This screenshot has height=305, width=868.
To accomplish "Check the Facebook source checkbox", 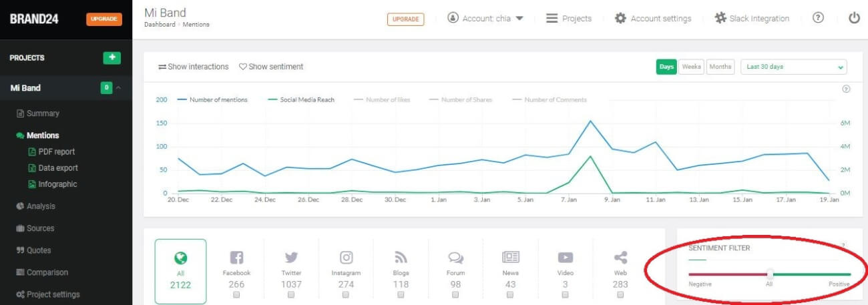I will click(236, 294).
